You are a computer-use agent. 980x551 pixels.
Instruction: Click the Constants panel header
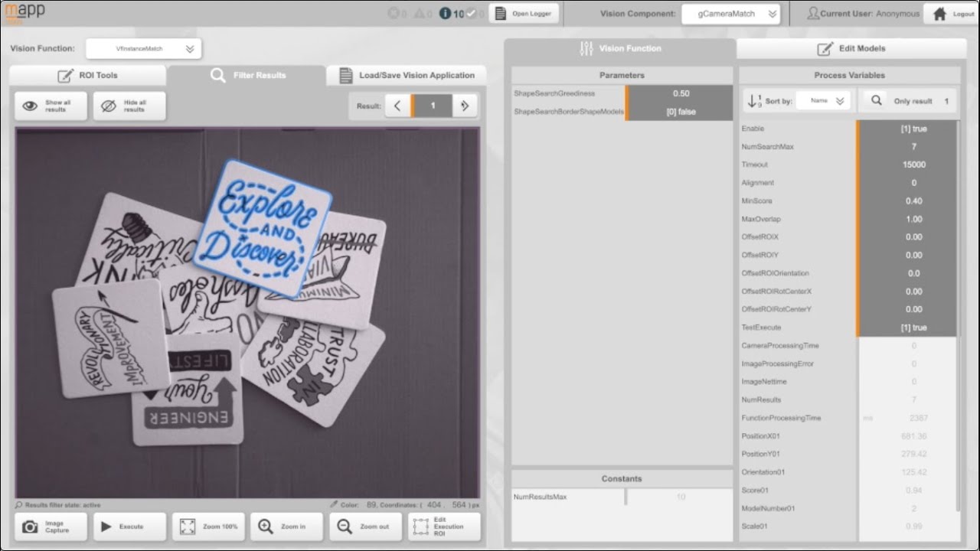click(x=622, y=478)
